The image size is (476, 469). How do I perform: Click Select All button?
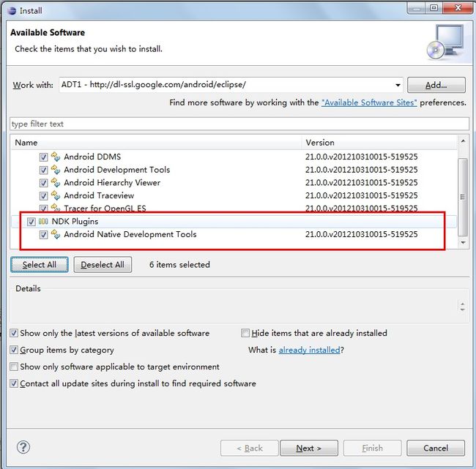(x=40, y=265)
